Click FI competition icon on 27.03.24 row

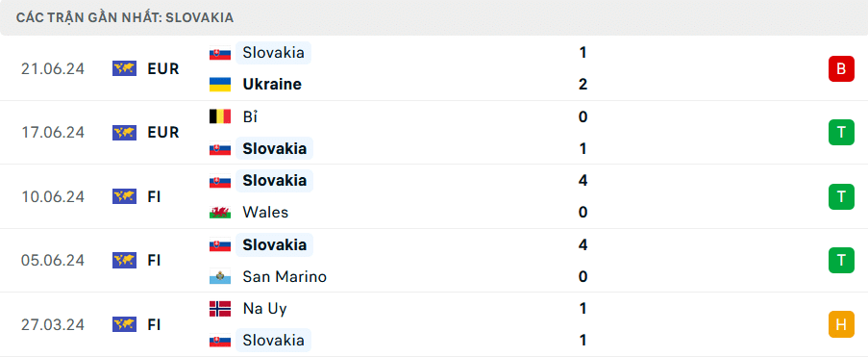click(x=124, y=324)
